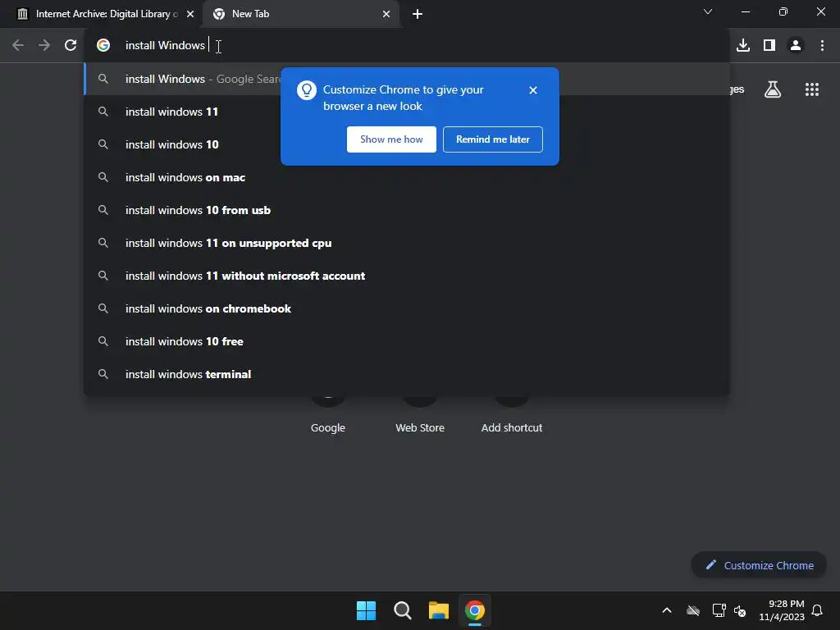Open Chrome's three-dot menu
This screenshot has height=630, width=840.
(x=822, y=45)
